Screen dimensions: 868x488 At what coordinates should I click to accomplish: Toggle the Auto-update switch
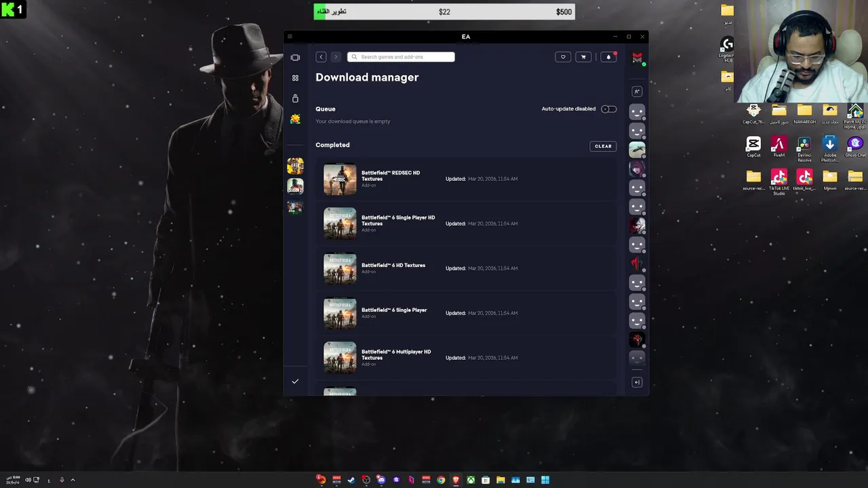[609, 109]
